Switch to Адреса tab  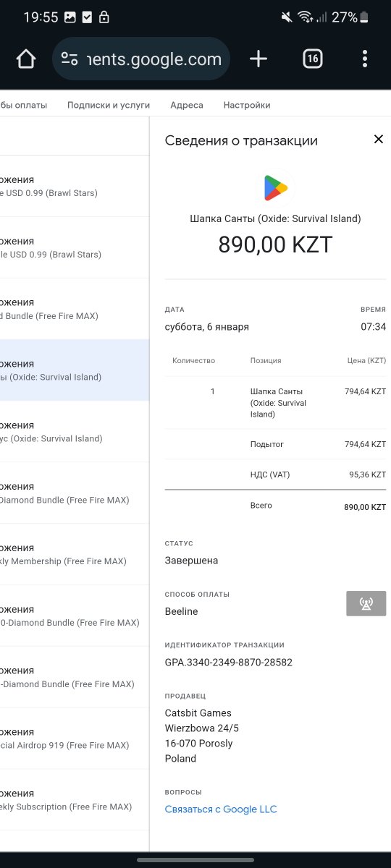pyautogui.click(x=187, y=105)
